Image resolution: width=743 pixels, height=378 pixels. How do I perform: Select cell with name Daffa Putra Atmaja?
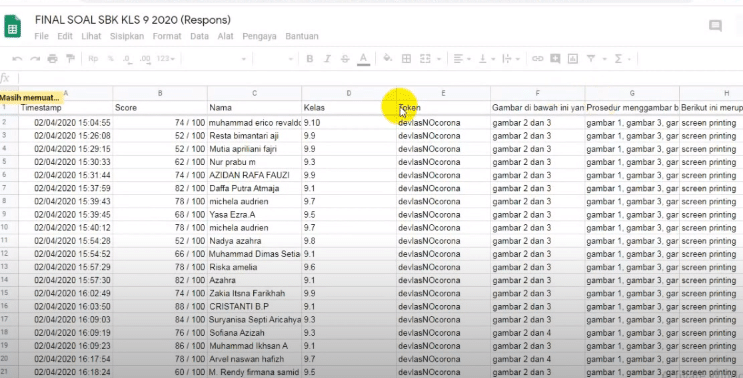pos(254,189)
